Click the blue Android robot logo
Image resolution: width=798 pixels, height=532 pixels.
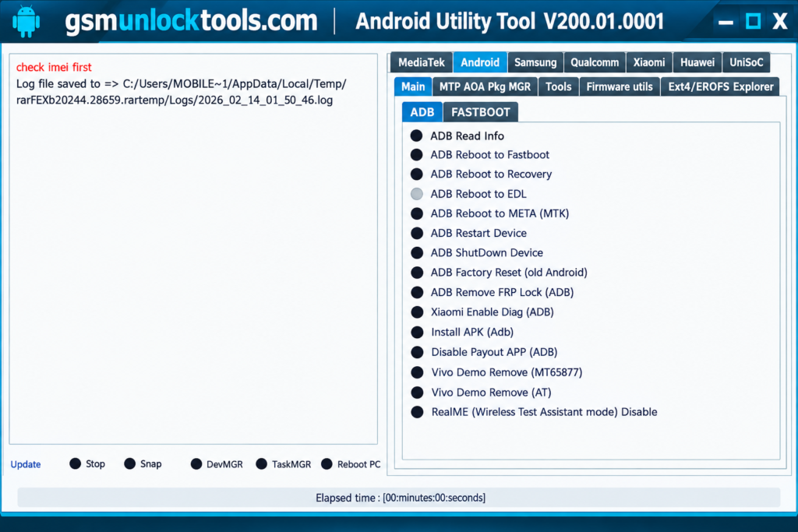point(26,21)
